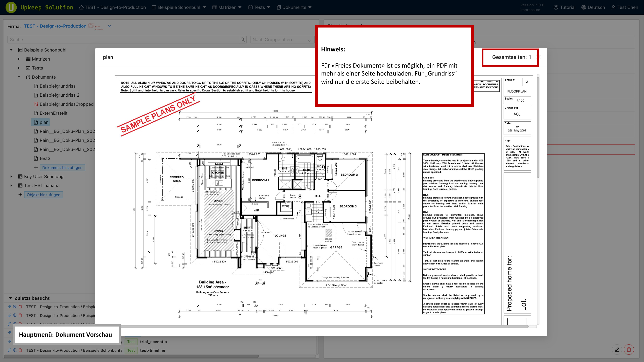Click the Test badge next to trial_scenatio
644x362 pixels.
click(131, 341)
